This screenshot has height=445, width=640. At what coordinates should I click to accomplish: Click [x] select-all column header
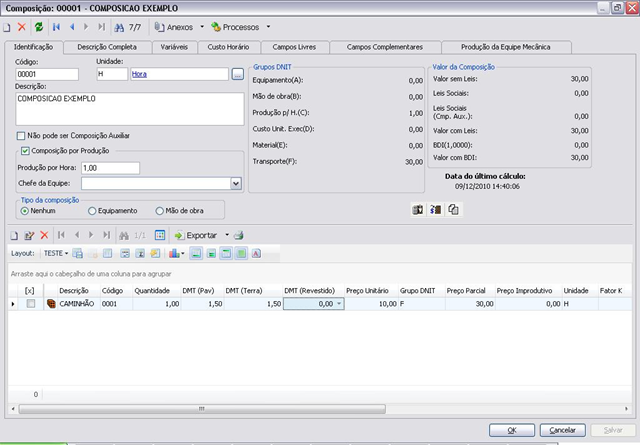(30, 291)
